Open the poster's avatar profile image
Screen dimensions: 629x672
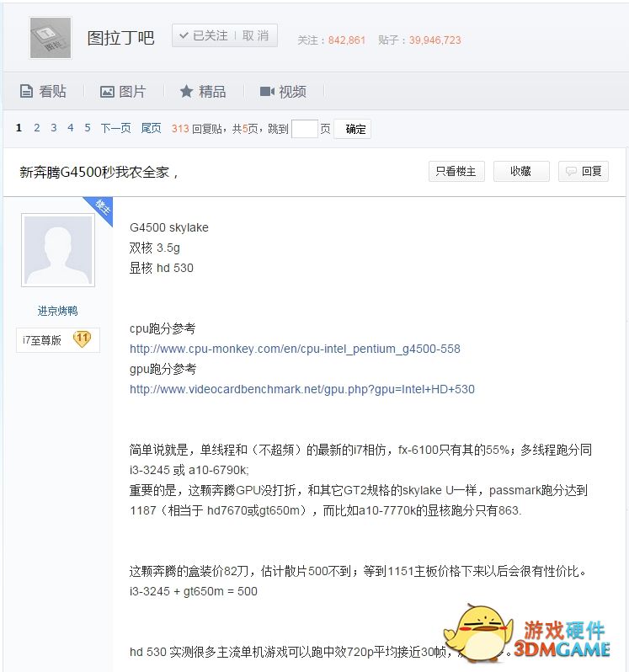[58, 251]
